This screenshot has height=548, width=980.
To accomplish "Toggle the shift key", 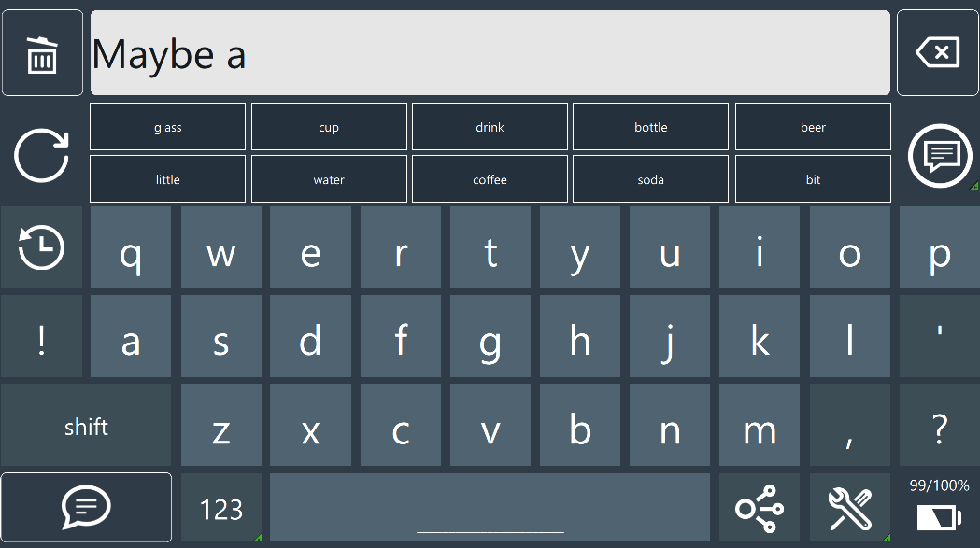I will (86, 427).
